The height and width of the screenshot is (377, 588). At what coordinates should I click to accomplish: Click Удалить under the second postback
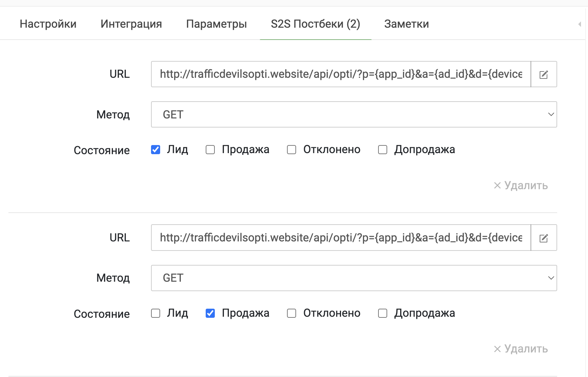coord(521,349)
